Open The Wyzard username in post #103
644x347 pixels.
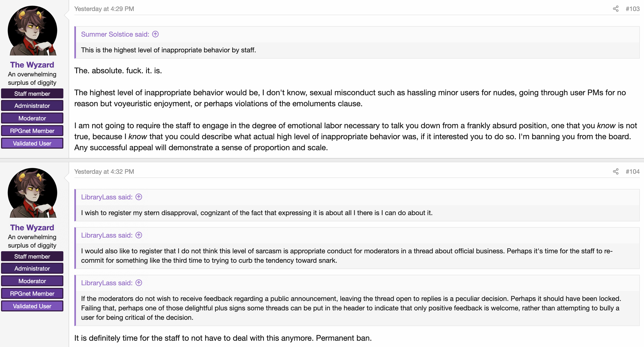[32, 65]
